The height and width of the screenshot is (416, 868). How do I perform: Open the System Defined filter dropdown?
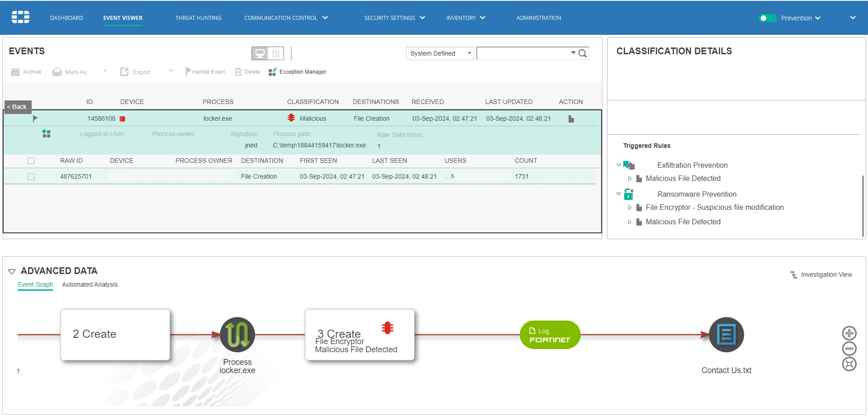pos(440,53)
